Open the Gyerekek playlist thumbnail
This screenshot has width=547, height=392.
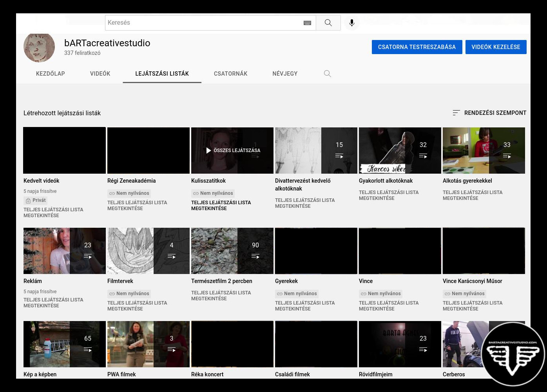pos(316,251)
